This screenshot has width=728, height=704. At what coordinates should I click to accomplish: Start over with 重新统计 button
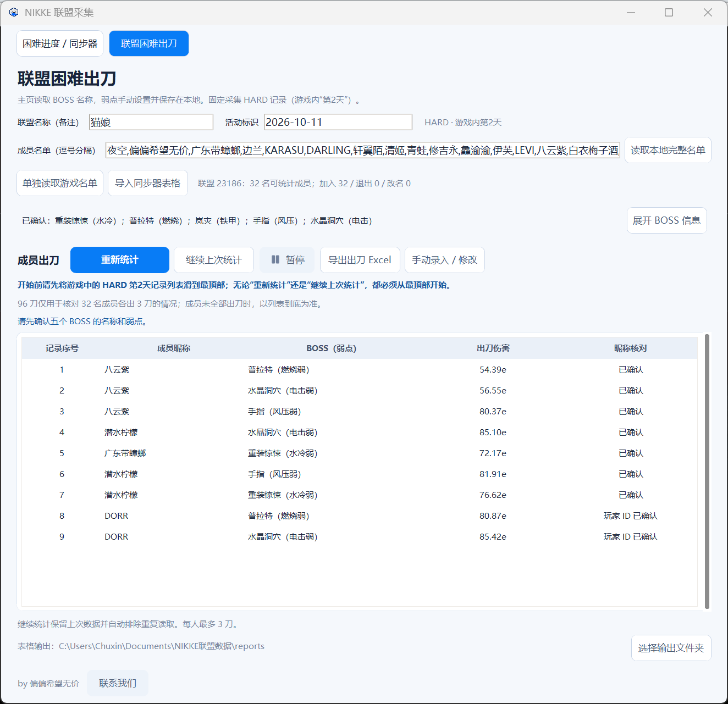120,260
